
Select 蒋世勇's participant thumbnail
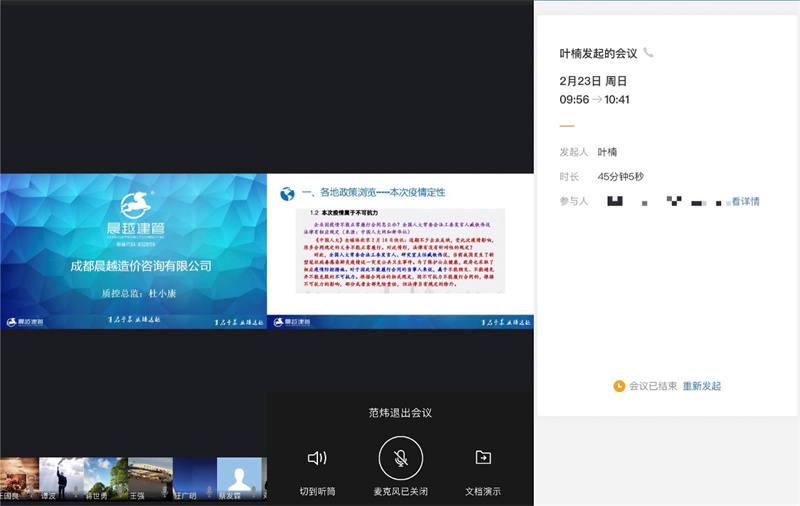click(x=105, y=478)
